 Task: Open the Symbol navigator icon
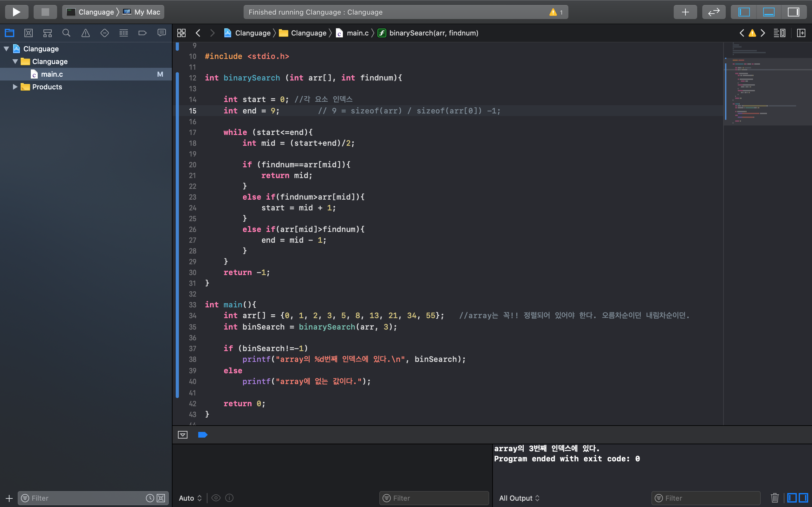tap(47, 33)
